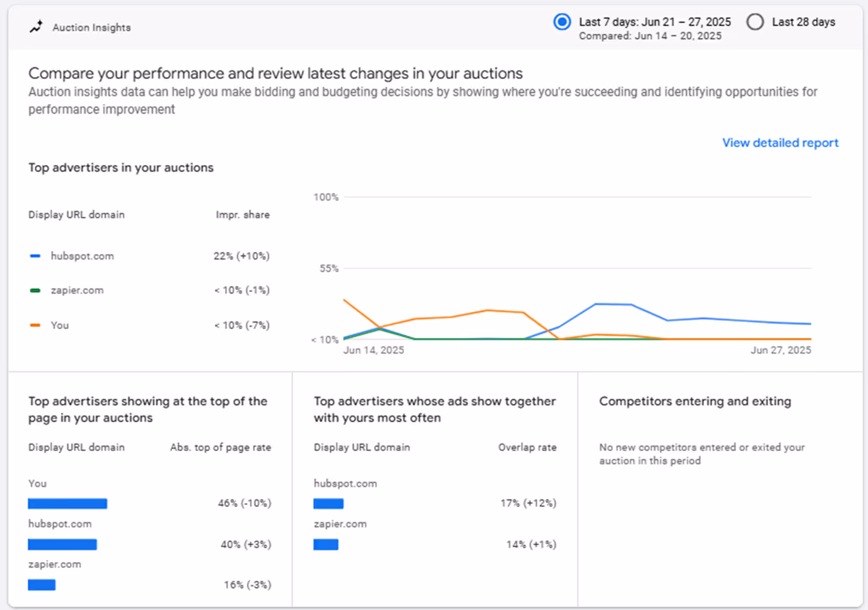This screenshot has width=868, height=610.
Task: Click the "Competitors entering and exiting" heading
Action: 695,401
